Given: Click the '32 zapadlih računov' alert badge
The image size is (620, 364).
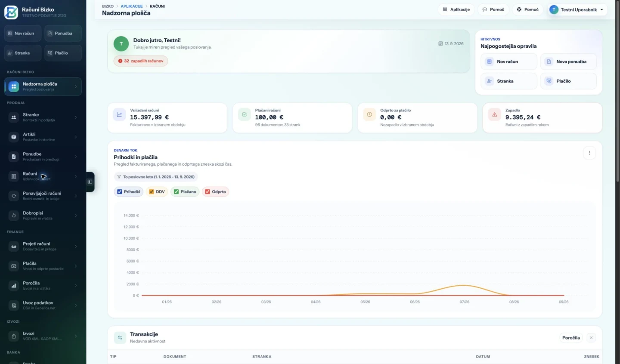Looking at the screenshot, I should point(141,61).
